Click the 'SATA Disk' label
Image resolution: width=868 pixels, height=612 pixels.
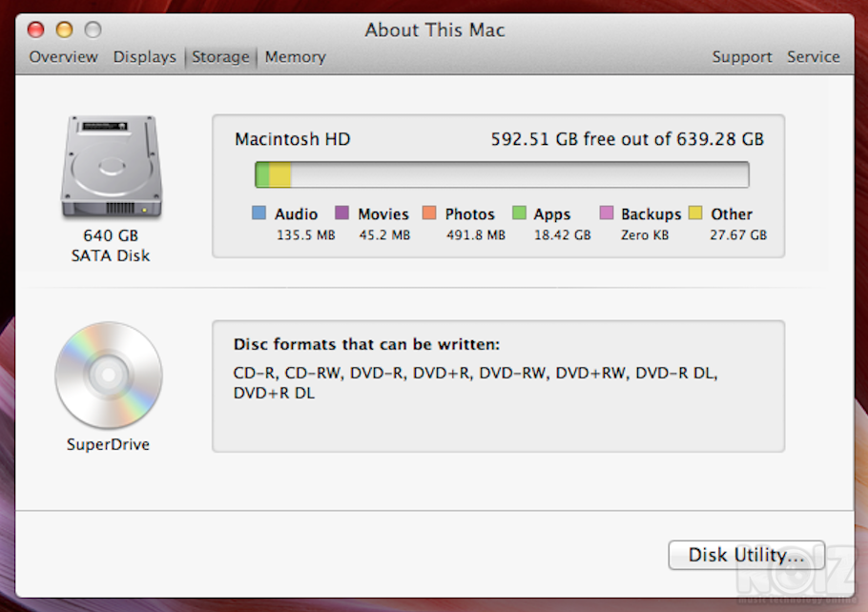pos(111,255)
